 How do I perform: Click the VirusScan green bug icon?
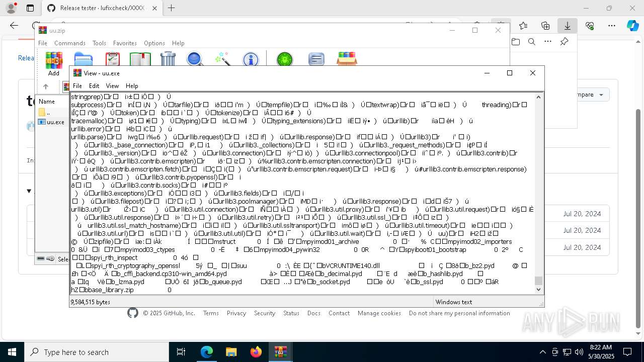(x=285, y=59)
